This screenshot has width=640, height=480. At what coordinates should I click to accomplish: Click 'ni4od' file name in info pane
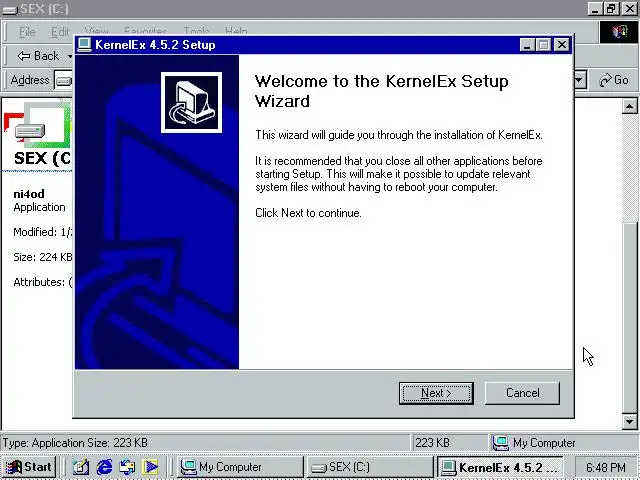coord(29,194)
